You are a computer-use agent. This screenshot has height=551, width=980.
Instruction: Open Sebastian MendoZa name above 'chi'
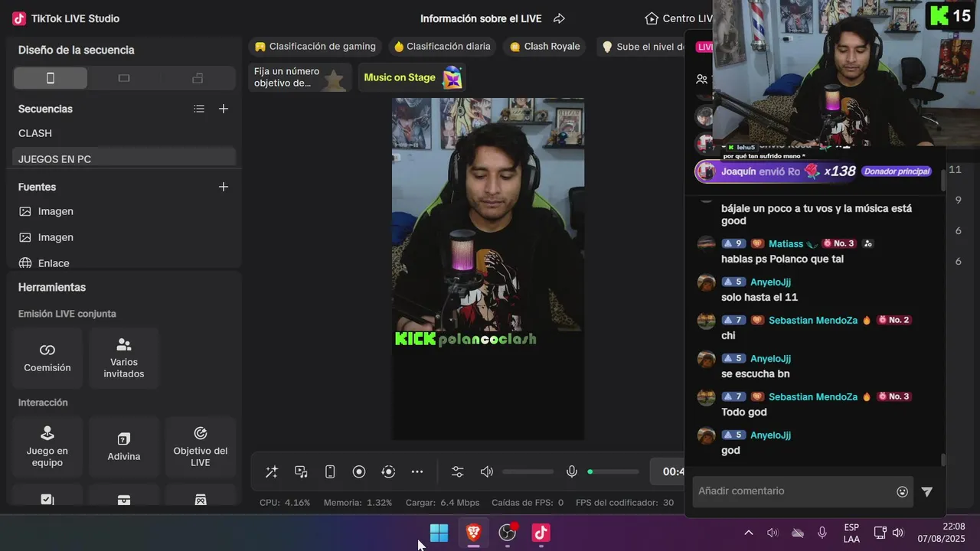click(813, 320)
